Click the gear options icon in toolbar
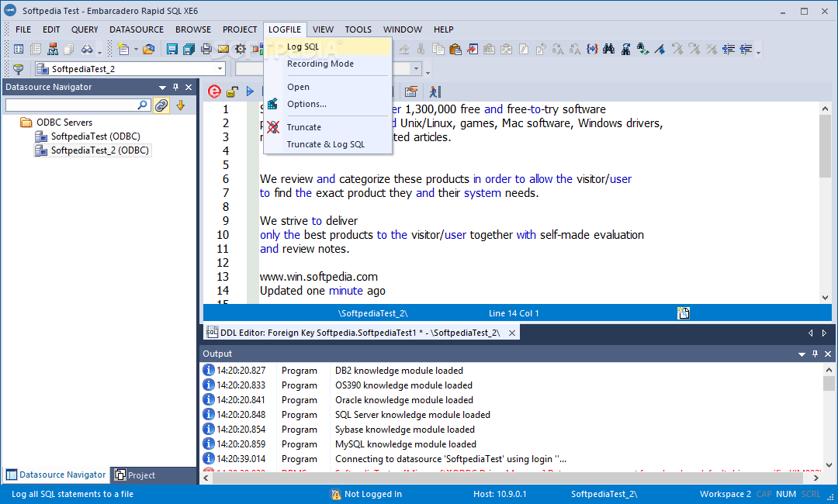The image size is (838, 504). pos(241,50)
